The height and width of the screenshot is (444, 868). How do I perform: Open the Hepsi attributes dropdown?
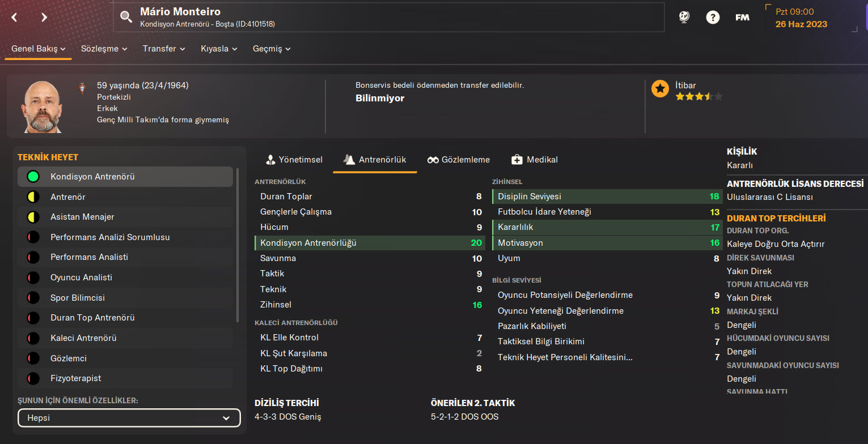click(129, 419)
